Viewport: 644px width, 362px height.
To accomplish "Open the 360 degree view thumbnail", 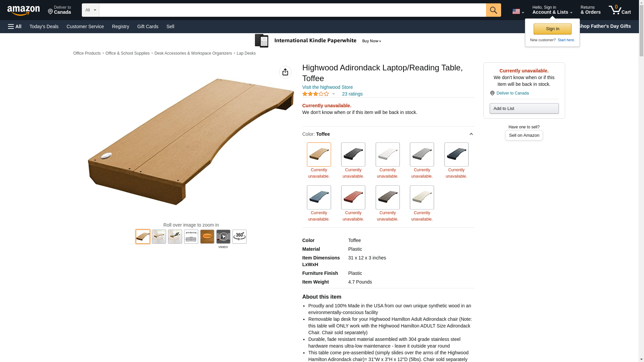I will (239, 237).
